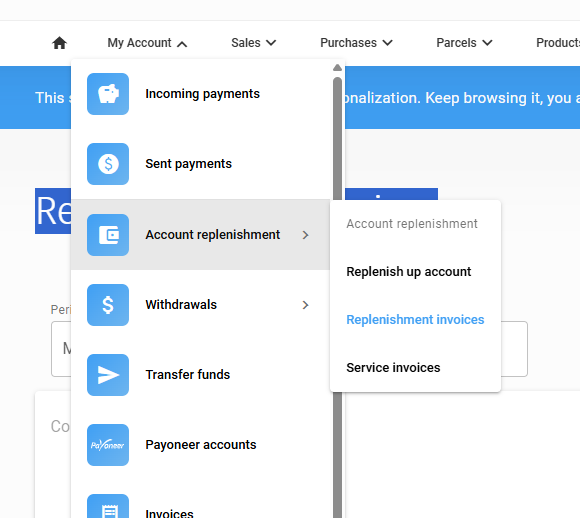Expand the Sales dropdown menu
Image resolution: width=580 pixels, height=518 pixels.
tap(254, 43)
